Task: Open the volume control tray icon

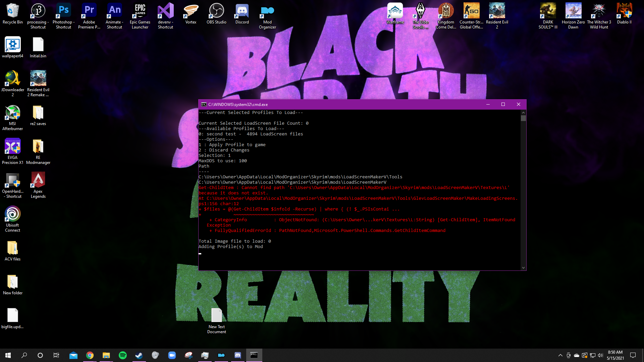Action: click(x=600, y=355)
